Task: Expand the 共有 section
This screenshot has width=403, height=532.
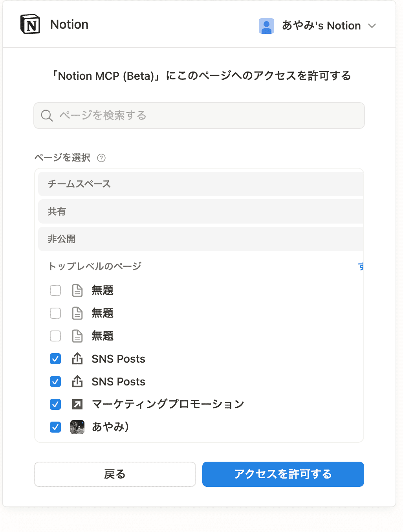Action: 200,211
